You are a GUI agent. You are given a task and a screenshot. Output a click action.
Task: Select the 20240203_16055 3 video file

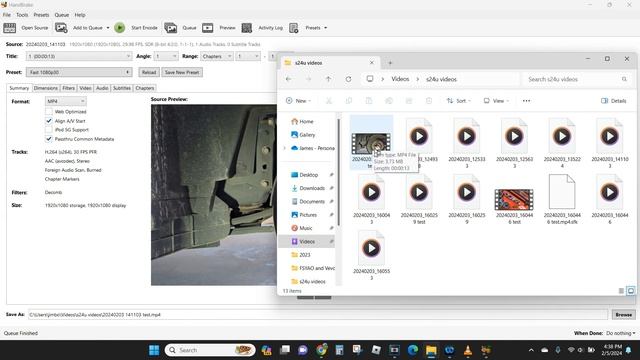pos(371,255)
